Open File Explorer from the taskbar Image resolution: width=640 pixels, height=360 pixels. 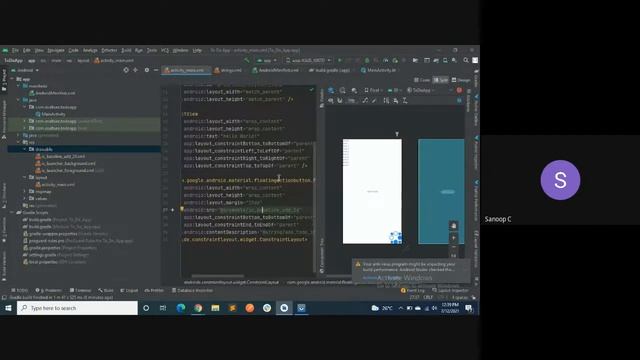[x=215, y=308]
